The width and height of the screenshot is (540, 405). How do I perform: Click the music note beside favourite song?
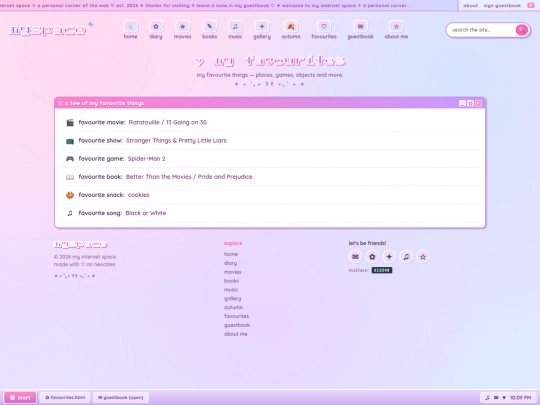pos(70,213)
